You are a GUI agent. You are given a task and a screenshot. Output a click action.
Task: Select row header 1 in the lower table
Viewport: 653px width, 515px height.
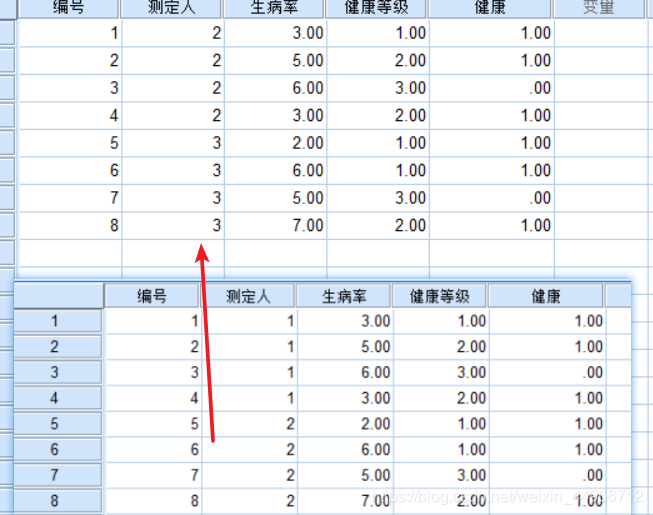[57, 321]
